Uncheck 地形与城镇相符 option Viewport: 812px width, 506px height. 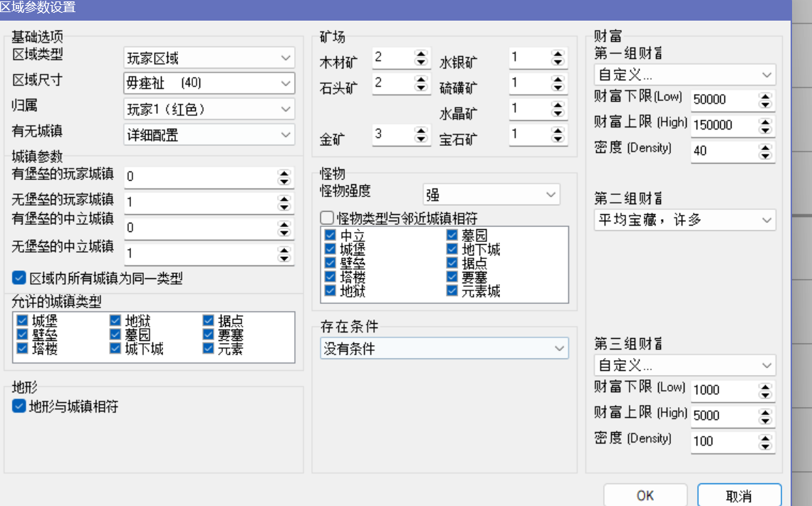click(x=19, y=407)
